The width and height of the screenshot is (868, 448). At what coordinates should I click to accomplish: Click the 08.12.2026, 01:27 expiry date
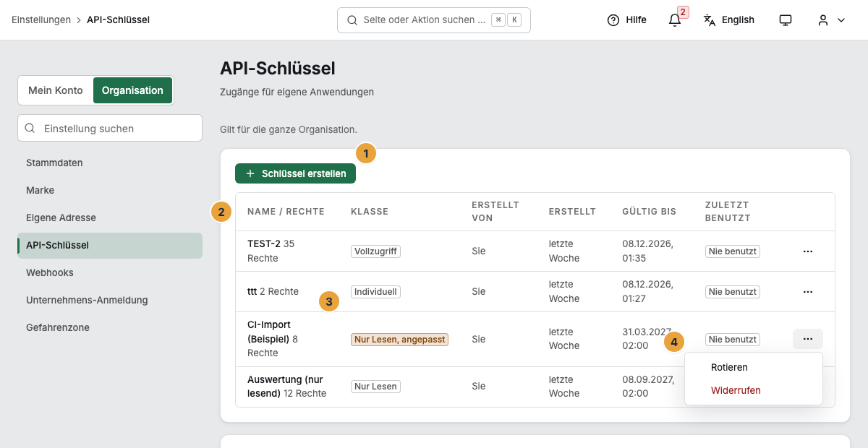647,292
